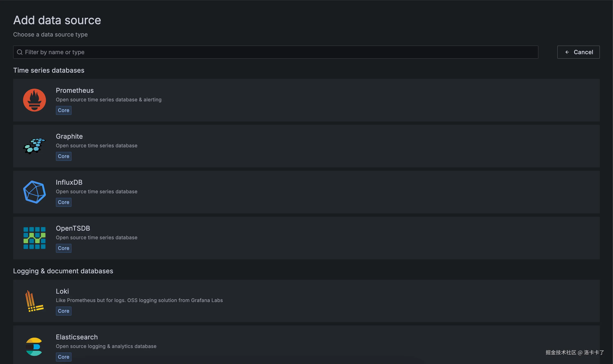Select the Prometheus data source title
This screenshot has height=364, width=613.
(75, 90)
